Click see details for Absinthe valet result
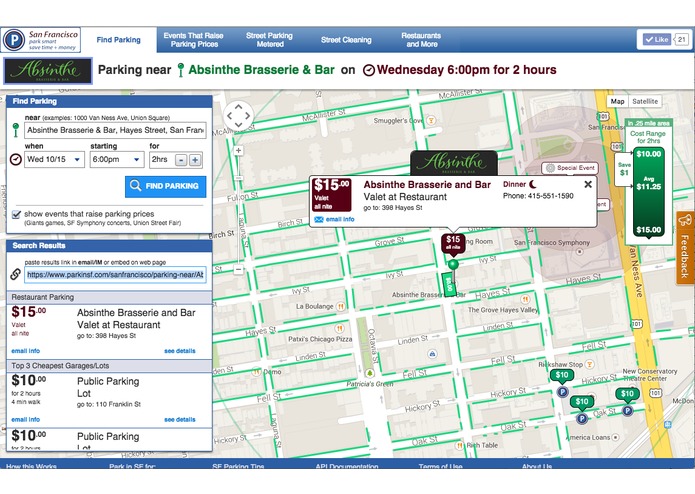The height and width of the screenshot is (494, 695). 180,351
